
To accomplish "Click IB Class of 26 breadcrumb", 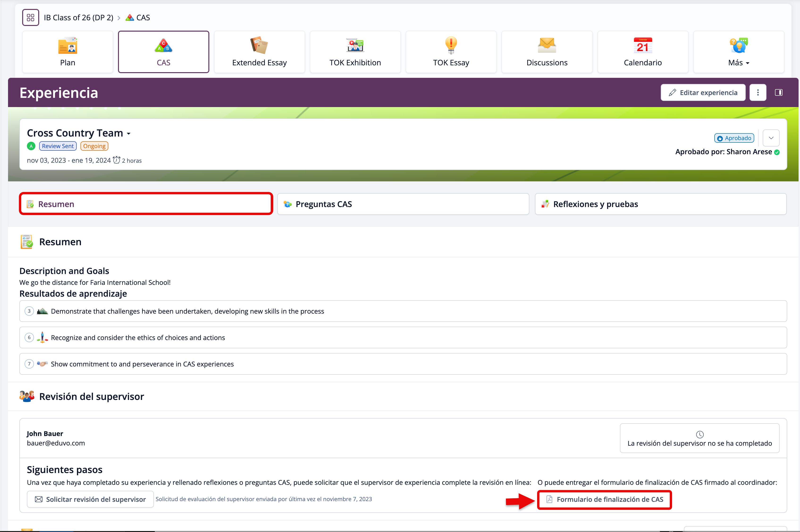I will point(78,18).
